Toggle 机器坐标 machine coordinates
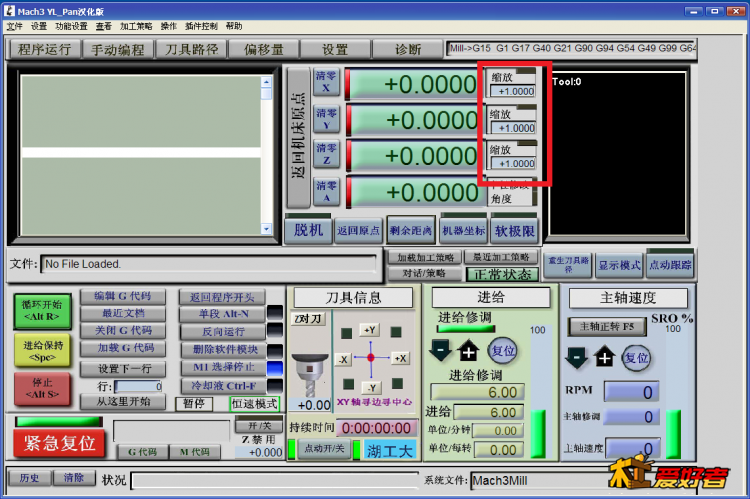This screenshot has width=750, height=499. coord(463,231)
